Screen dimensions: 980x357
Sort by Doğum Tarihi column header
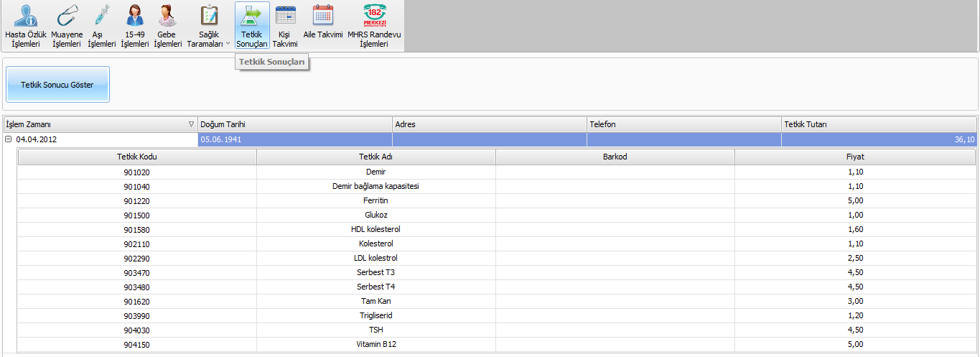(294, 124)
